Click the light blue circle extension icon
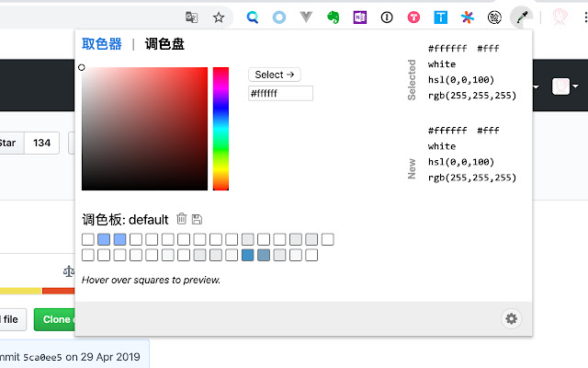Viewport: 588px width, 368px height. point(279,17)
